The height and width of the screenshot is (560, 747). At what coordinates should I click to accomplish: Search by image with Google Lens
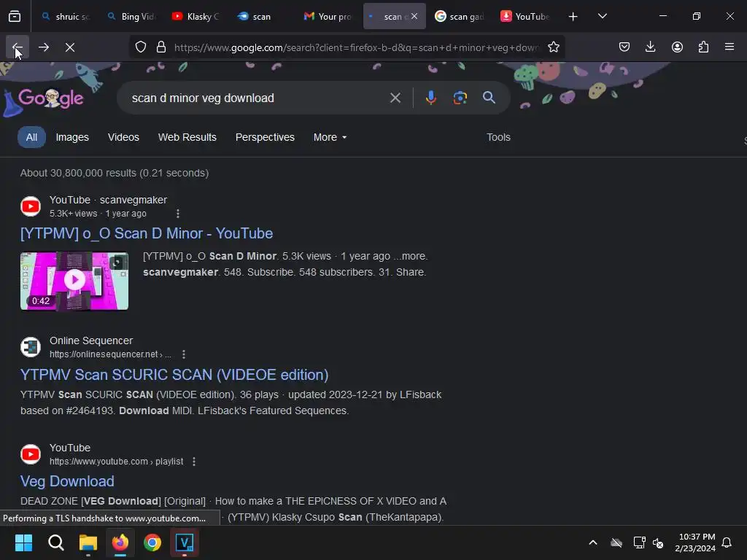[460, 98]
